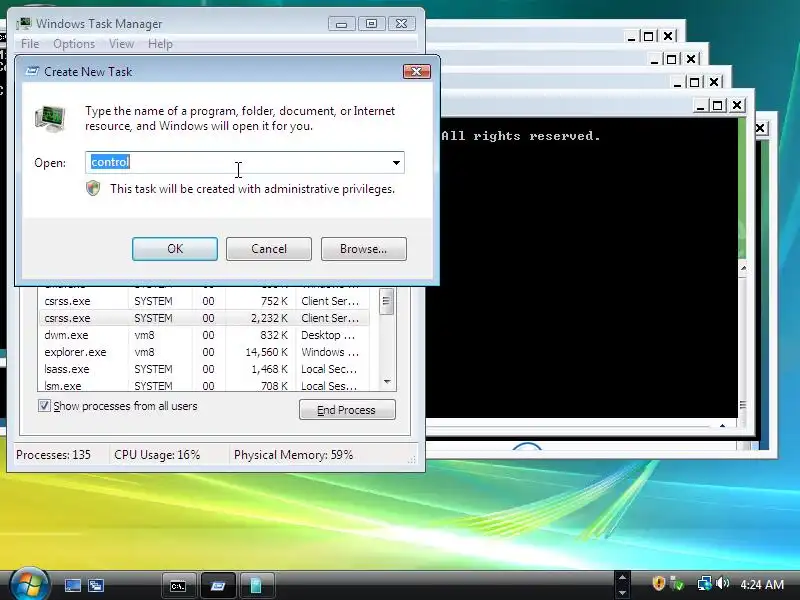Open the Help menu in Task Manager
Viewport: 800px width, 600px height.
pos(160,44)
